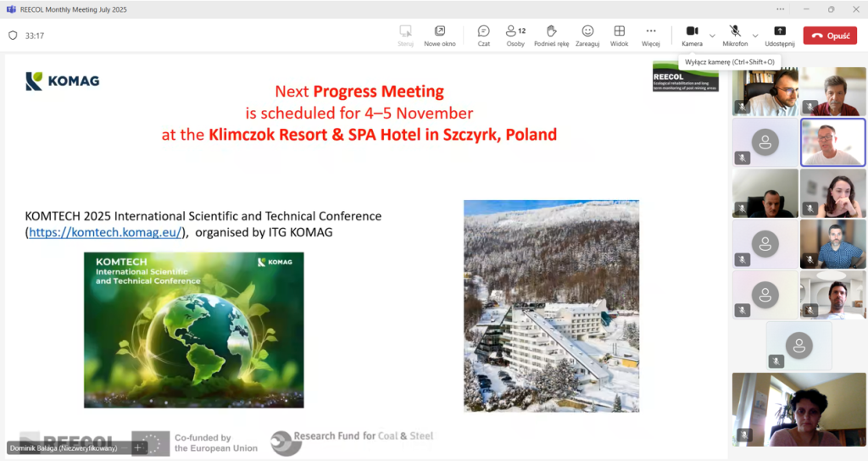Click the shield security icon near timer
Image resolution: width=868 pixels, height=461 pixels.
coord(13,36)
